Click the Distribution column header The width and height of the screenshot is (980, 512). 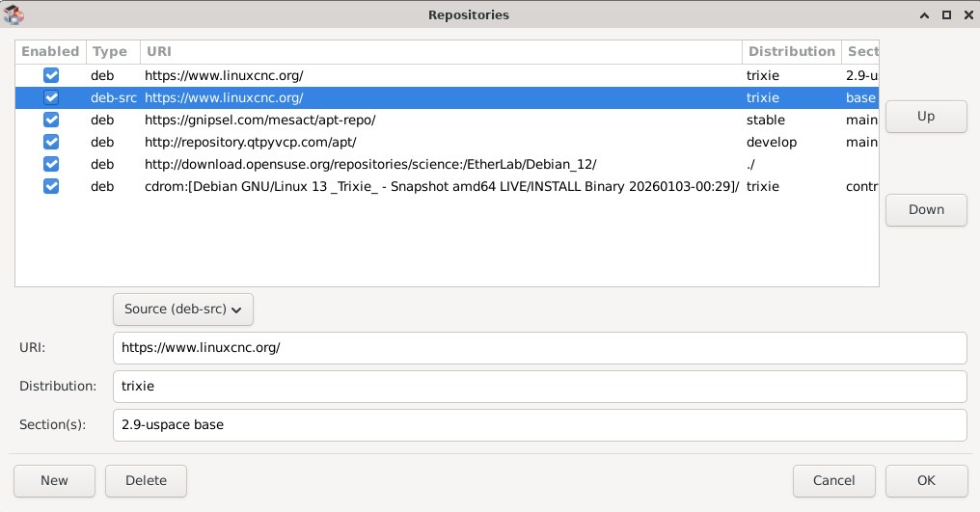click(x=791, y=51)
